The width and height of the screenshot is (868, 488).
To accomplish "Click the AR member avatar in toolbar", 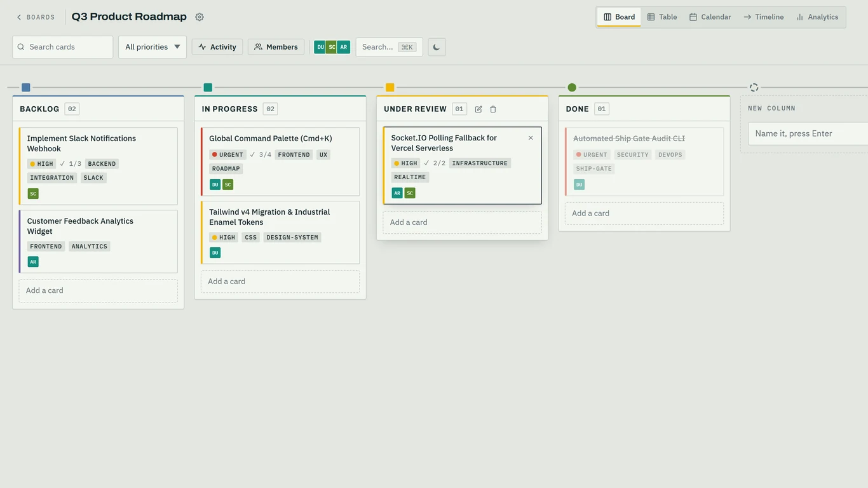I will (344, 47).
